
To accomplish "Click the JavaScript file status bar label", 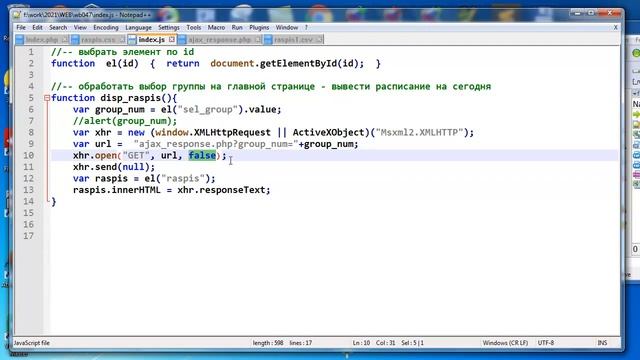I will click(32, 343).
